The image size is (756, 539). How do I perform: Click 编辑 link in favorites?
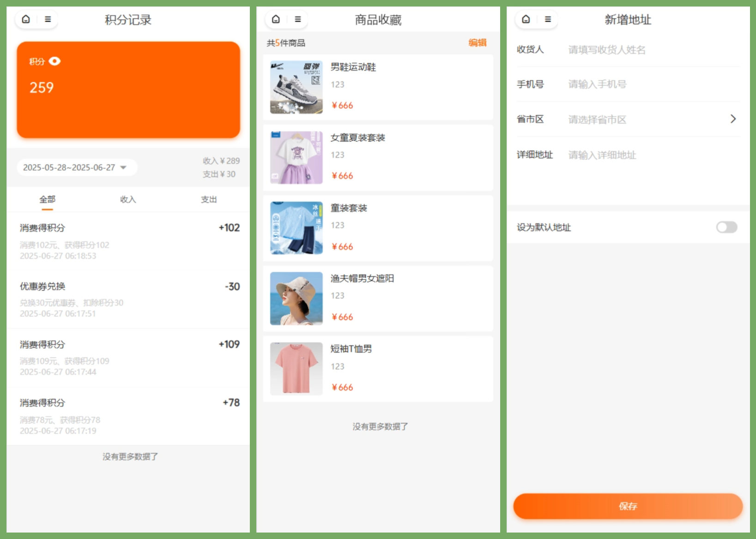click(x=477, y=43)
